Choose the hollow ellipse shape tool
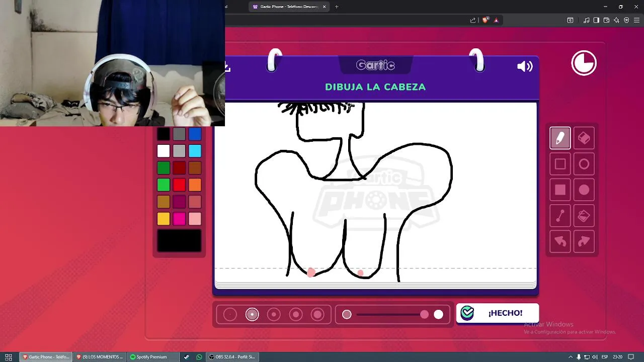The height and width of the screenshot is (362, 644). pos(584,164)
